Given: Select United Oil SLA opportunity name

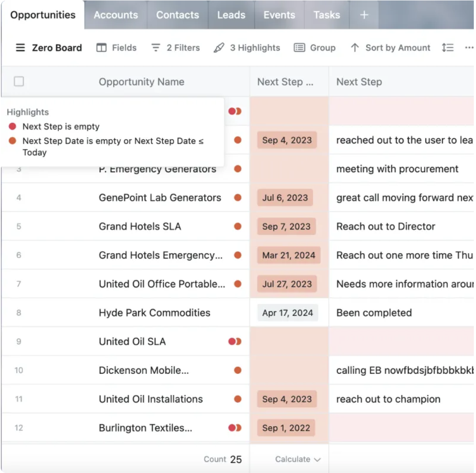Looking at the screenshot, I should (132, 342).
